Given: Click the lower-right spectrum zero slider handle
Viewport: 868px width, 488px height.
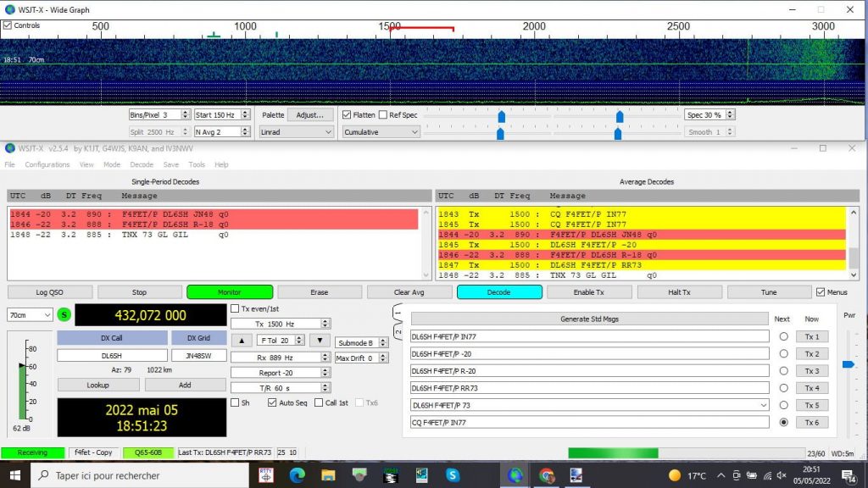Looking at the screenshot, I should [618, 133].
